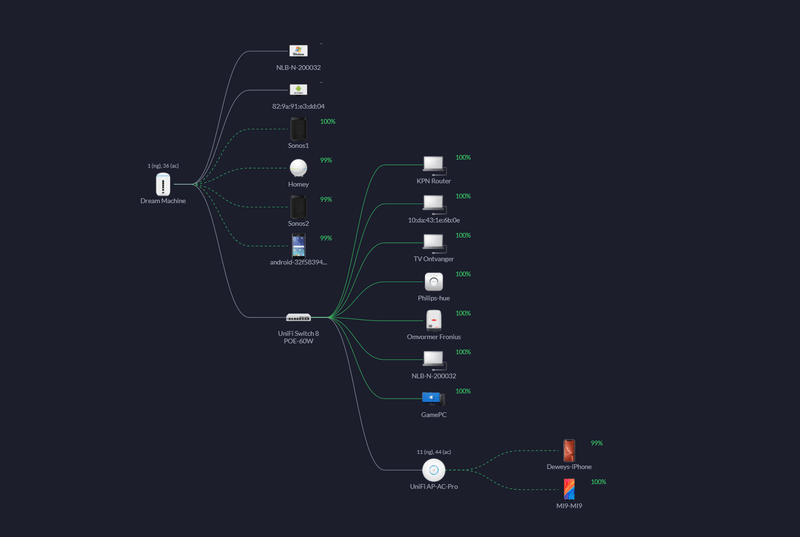The image size is (800, 537).
Task: Click the Homey hub icon
Action: 298,168
